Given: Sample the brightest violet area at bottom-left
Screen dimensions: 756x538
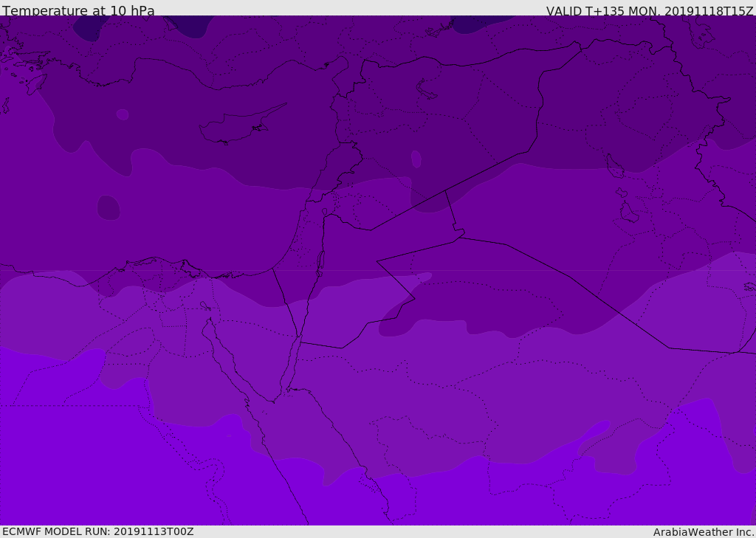Looking at the screenshot, I should pyautogui.click(x=74, y=458).
